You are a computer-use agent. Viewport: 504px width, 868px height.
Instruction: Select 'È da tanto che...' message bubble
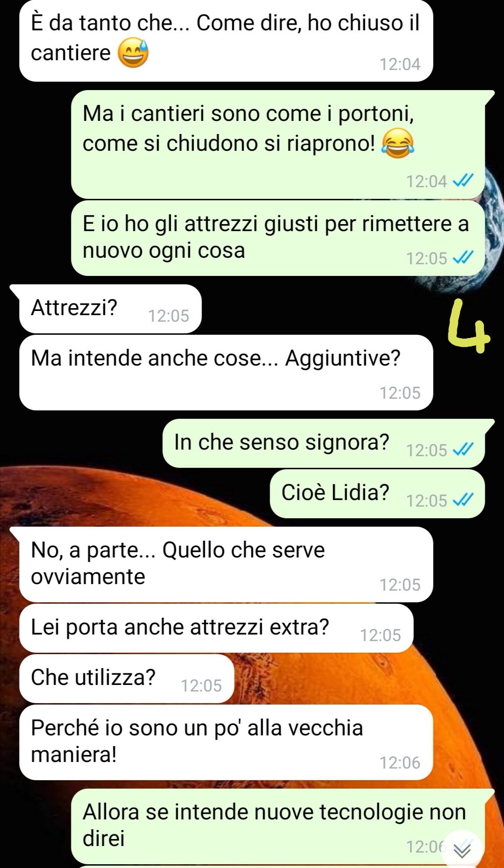point(226,41)
